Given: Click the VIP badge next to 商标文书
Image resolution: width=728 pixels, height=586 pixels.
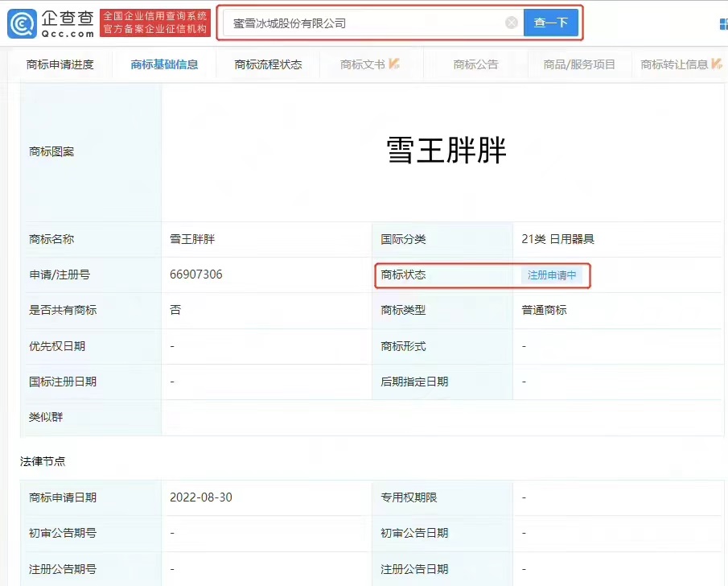Looking at the screenshot, I should click(394, 64).
